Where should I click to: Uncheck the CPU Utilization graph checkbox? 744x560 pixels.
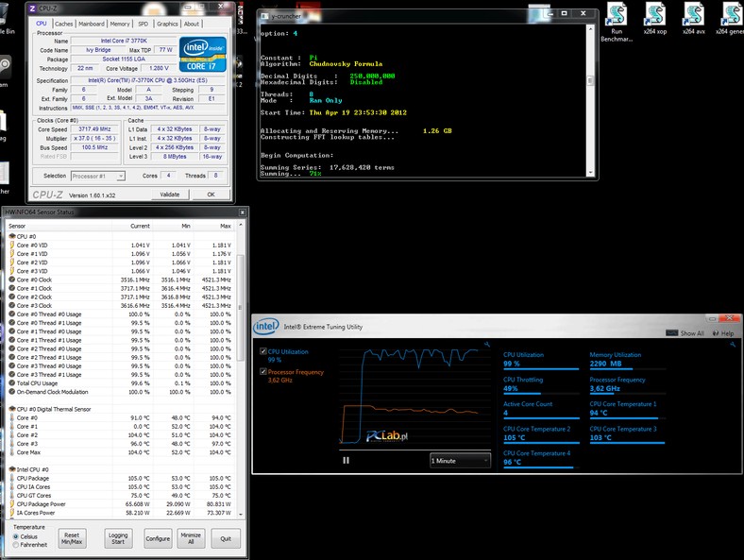tap(263, 351)
